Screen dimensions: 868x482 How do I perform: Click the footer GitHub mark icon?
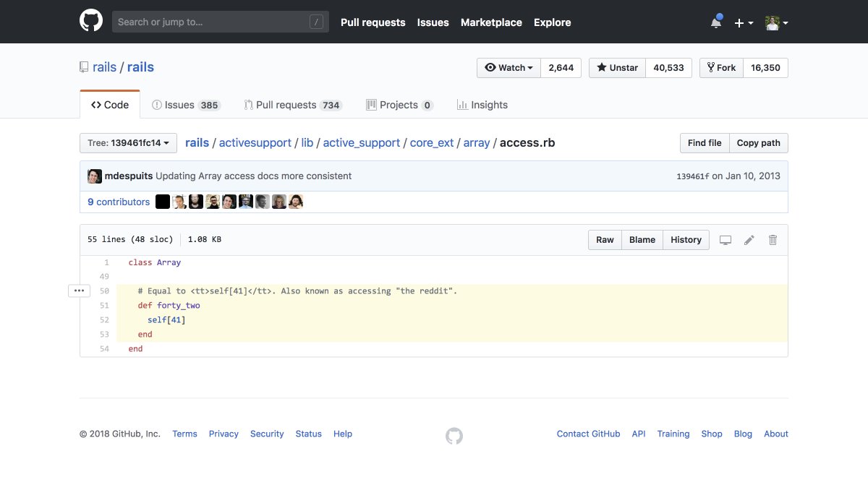coord(454,436)
